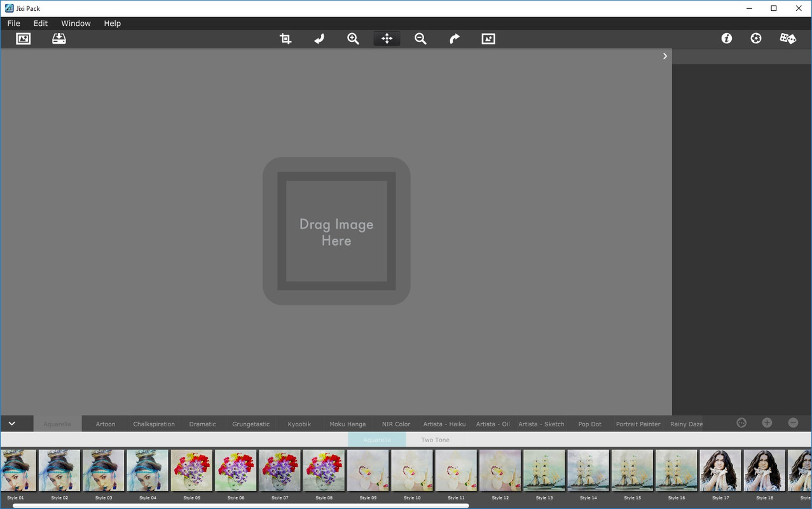Apply the Style 08 flower preset
This screenshot has height=509, width=812.
(x=324, y=471)
